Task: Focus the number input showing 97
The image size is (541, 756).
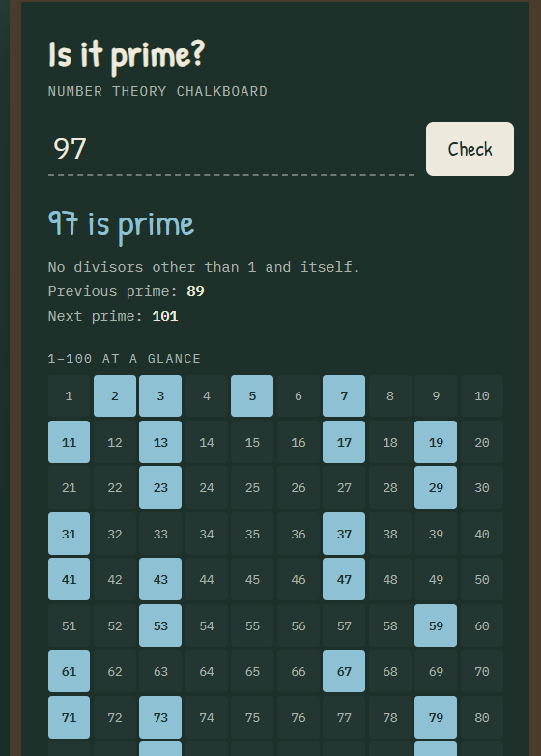Action: click(x=232, y=149)
